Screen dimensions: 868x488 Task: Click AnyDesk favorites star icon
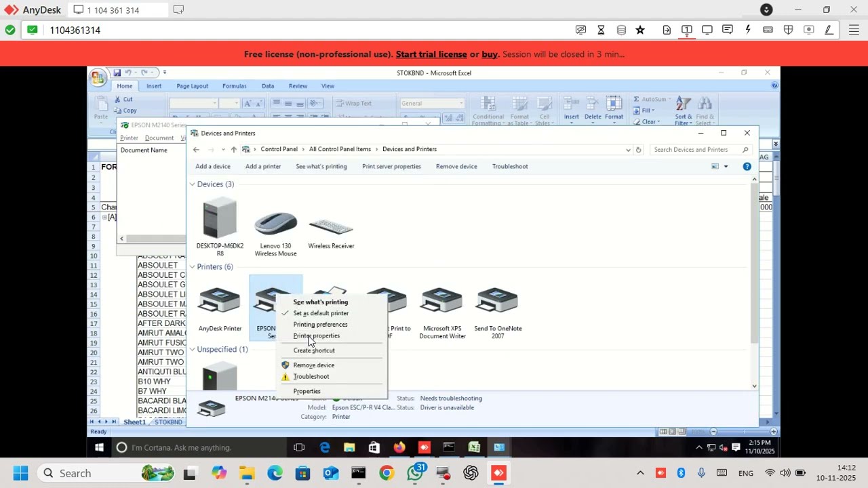tap(640, 30)
